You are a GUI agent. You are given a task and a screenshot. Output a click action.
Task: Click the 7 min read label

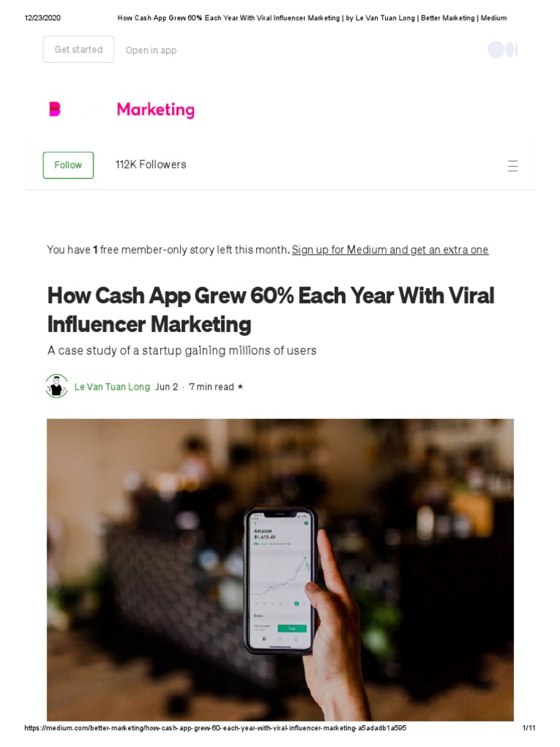coord(211,387)
